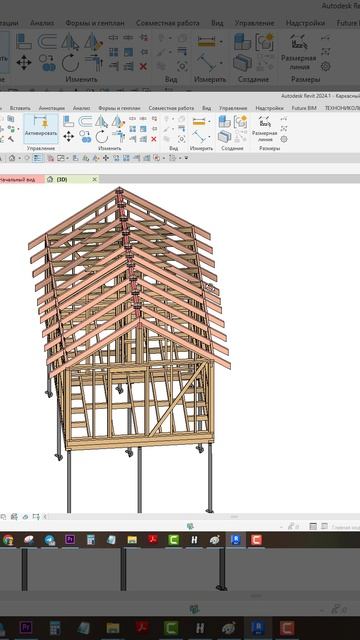Click the Split Element icon
This screenshot has width=360, height=640.
click(133, 118)
